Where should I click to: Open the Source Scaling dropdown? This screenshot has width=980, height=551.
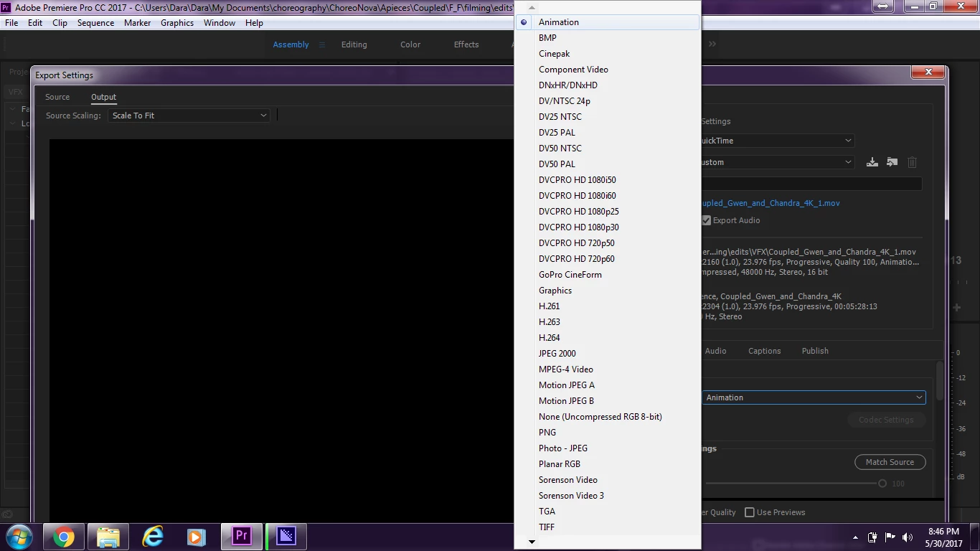(189, 116)
